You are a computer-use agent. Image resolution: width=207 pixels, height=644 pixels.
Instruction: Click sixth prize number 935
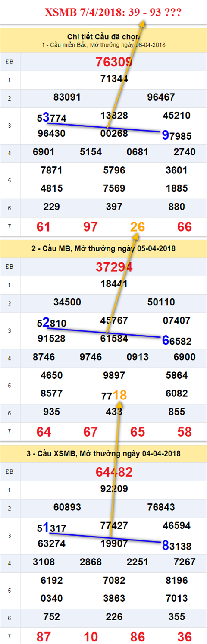[51, 412]
